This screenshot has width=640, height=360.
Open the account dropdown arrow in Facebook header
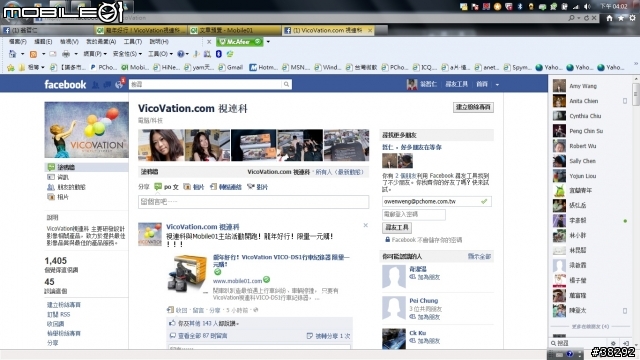click(x=497, y=84)
